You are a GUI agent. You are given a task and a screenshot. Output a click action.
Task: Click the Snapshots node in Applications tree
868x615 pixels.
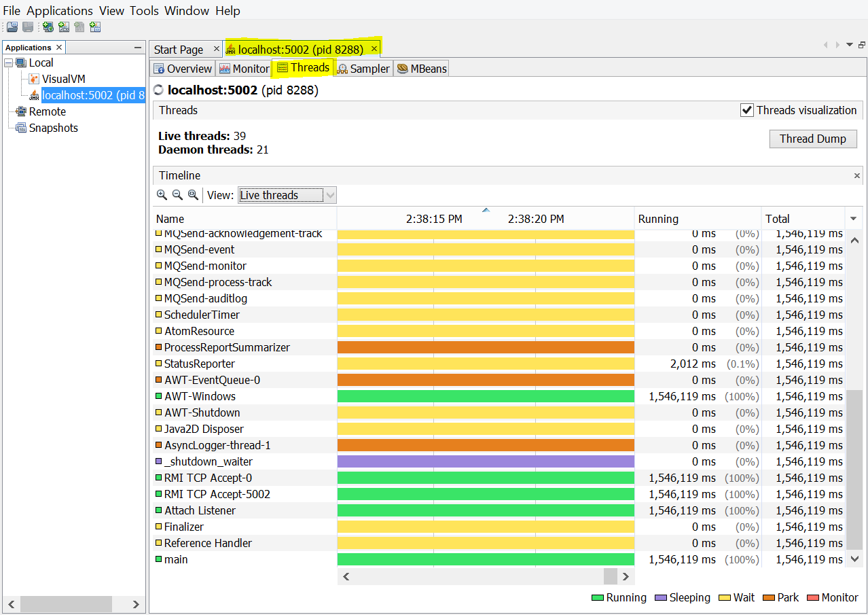[x=53, y=128]
